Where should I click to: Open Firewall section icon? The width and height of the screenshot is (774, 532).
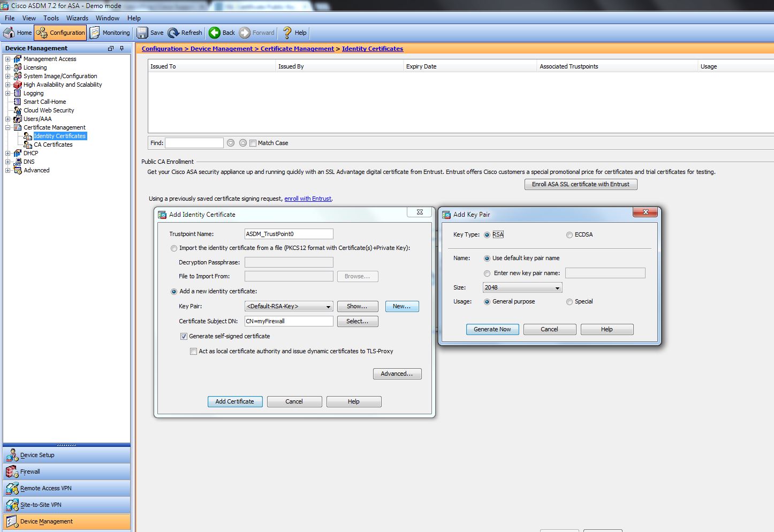click(12, 472)
